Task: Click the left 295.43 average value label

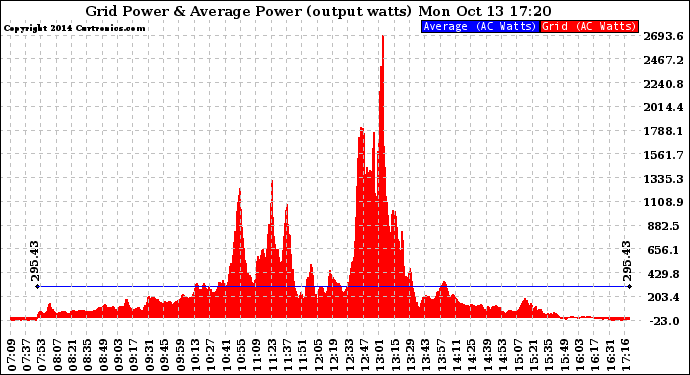Action: click(35, 261)
